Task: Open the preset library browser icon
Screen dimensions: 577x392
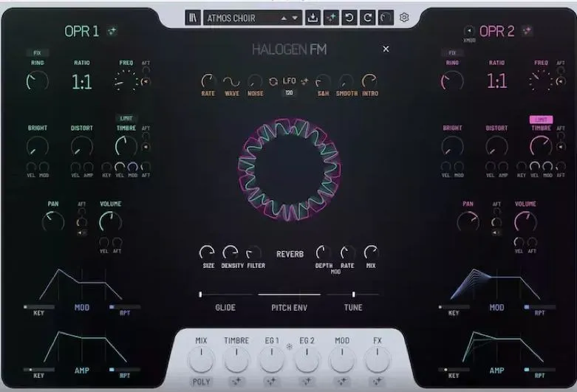Action: pos(193,18)
